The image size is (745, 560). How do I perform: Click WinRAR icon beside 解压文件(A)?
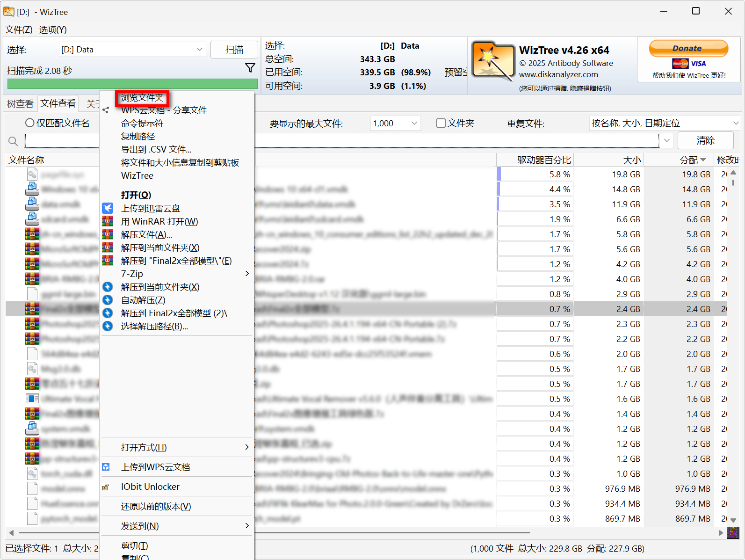coord(108,234)
